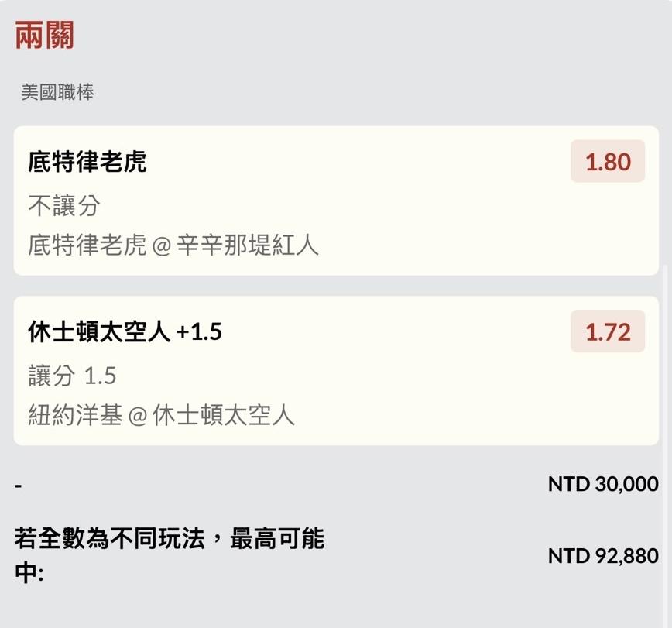672x628 pixels.
Task: Open the bold 底特律老虎 selection title
Action: click(87, 162)
